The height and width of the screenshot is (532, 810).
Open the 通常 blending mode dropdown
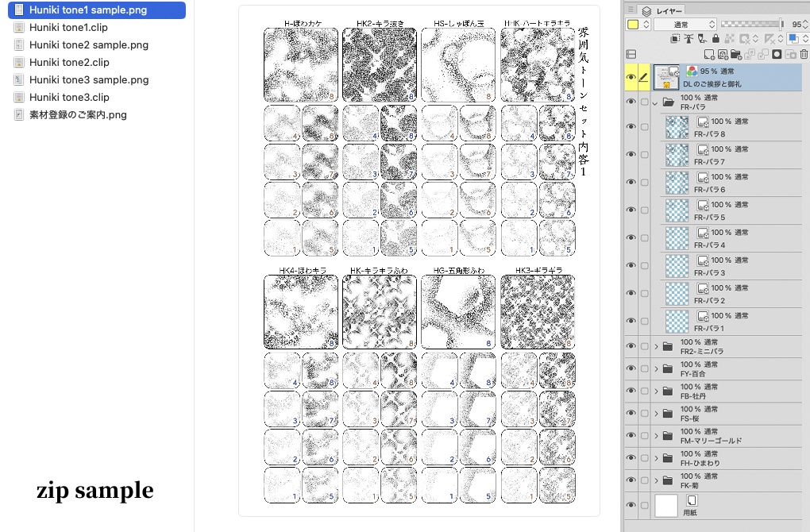click(685, 25)
